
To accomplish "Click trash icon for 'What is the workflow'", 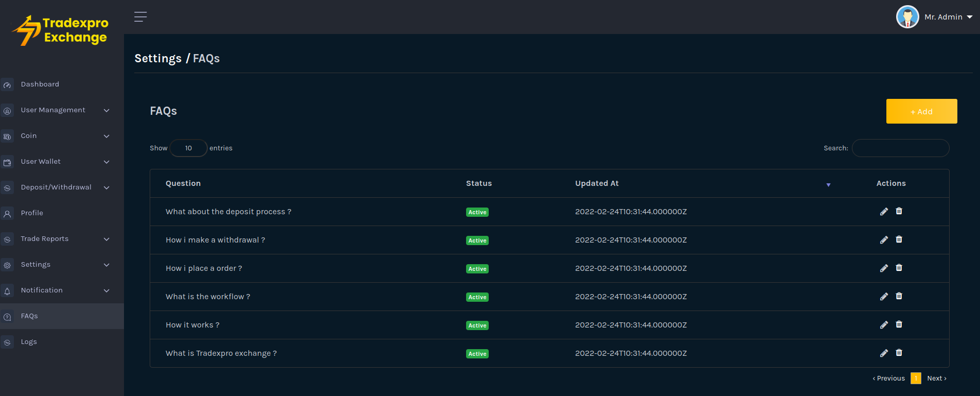I will tap(899, 296).
